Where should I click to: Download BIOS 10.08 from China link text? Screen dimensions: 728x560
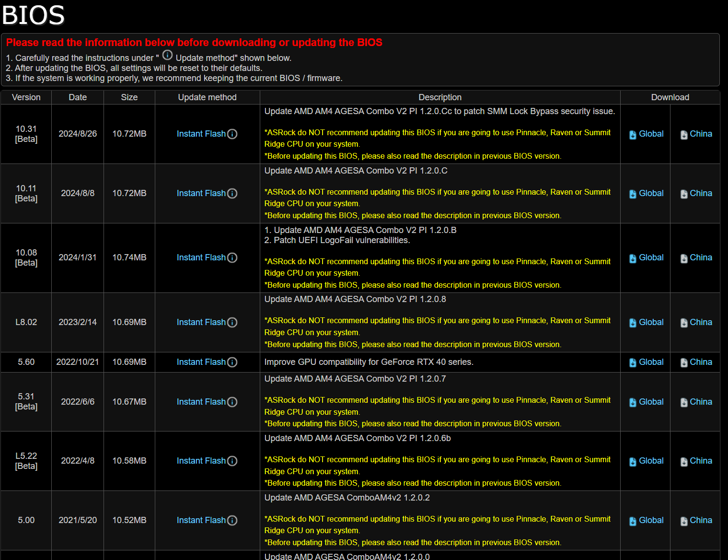[x=701, y=257]
